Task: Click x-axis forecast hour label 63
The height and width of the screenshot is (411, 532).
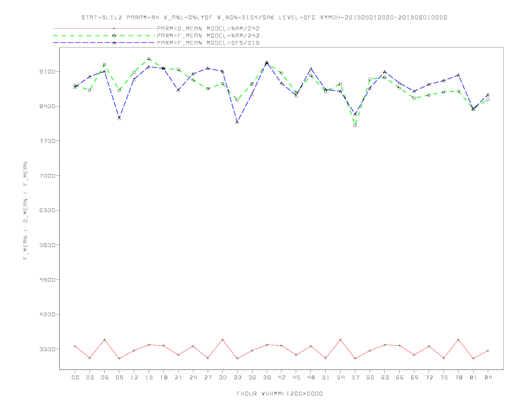Action: tap(385, 377)
